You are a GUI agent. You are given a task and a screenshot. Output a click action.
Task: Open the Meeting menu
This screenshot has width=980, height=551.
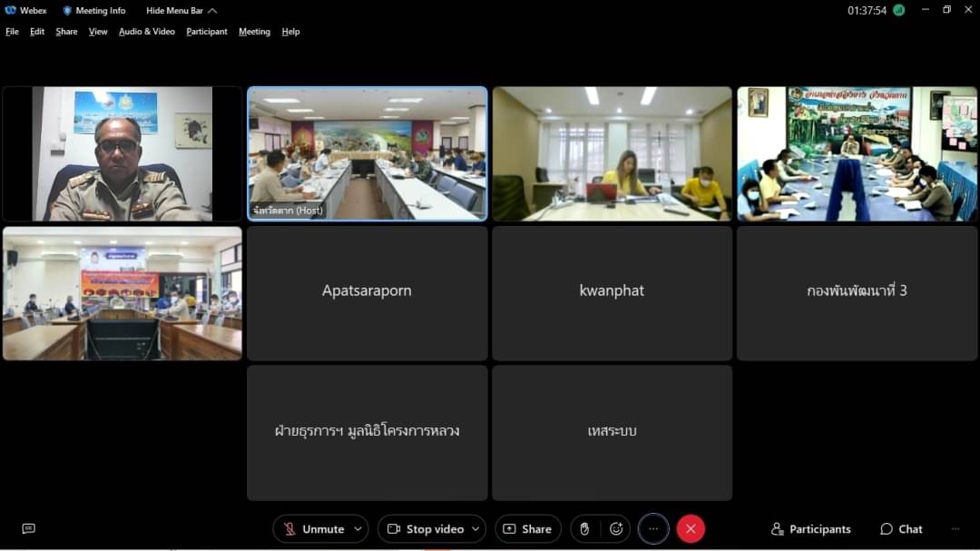[254, 31]
